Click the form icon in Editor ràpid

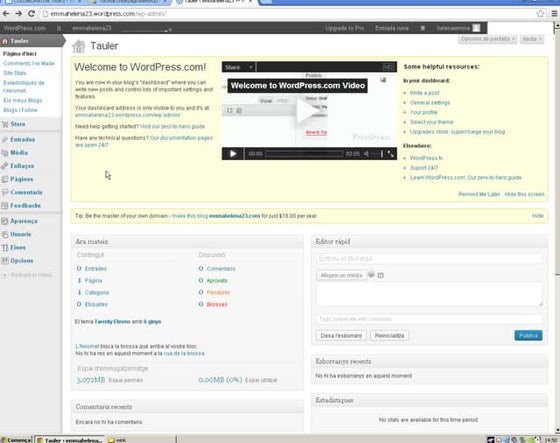381,275
